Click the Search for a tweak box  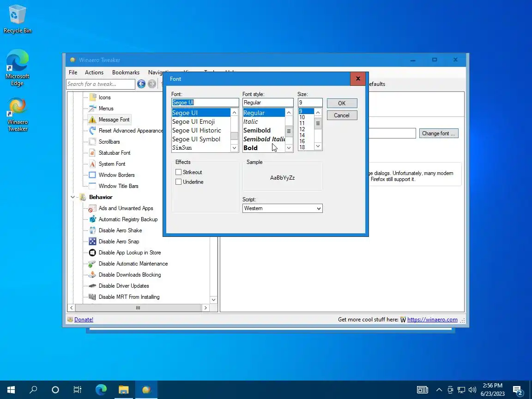[101, 84]
